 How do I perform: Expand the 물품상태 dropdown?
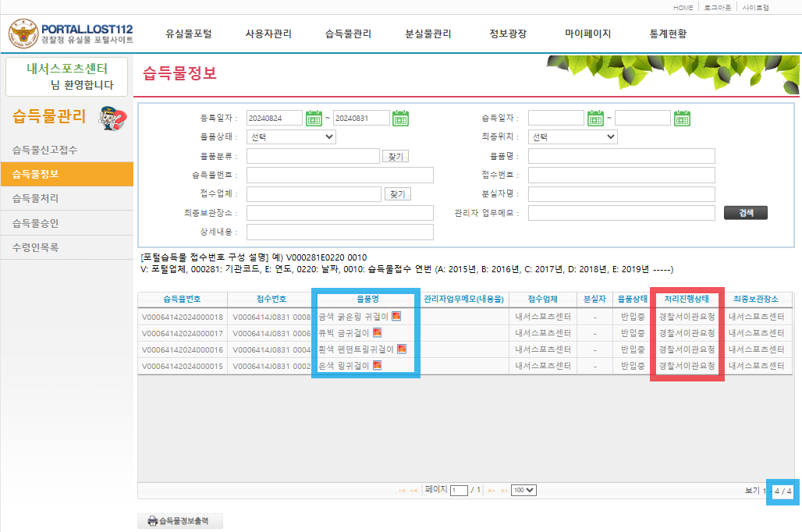(x=291, y=137)
